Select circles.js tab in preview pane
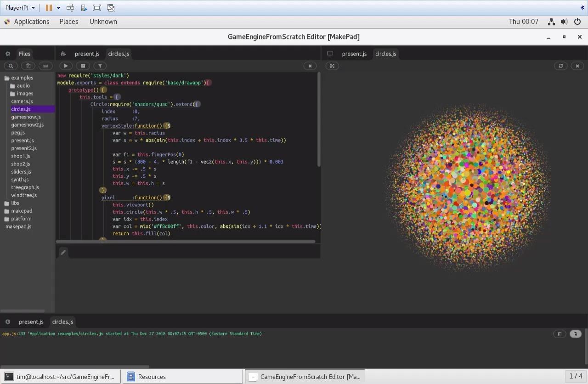 [386, 54]
